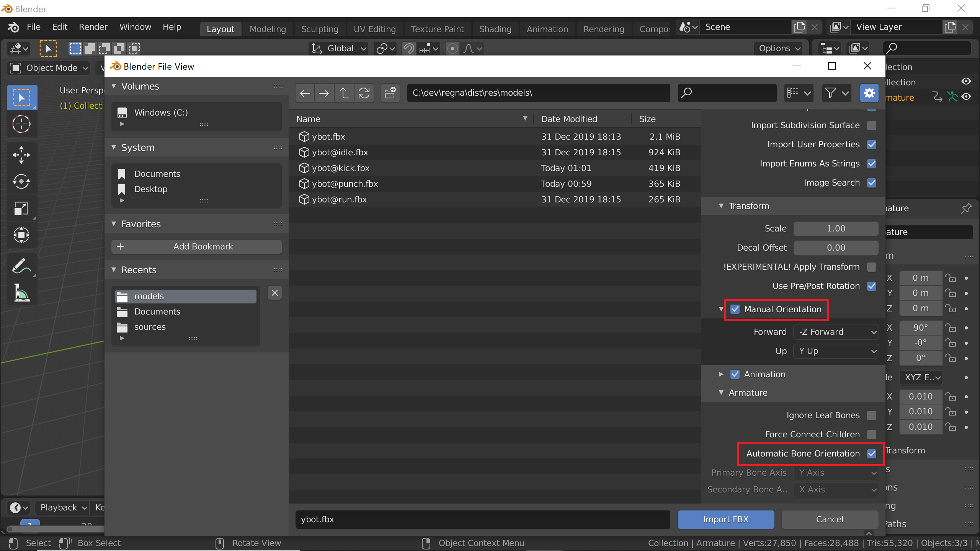Go forward in file browser history
Viewport: 980px width, 551px height.
324,93
